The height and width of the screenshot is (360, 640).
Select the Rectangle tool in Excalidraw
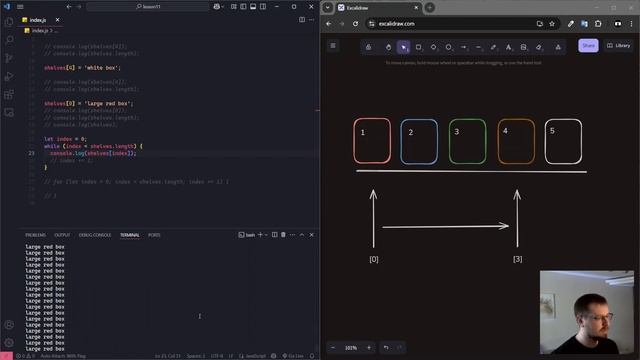[x=418, y=47]
